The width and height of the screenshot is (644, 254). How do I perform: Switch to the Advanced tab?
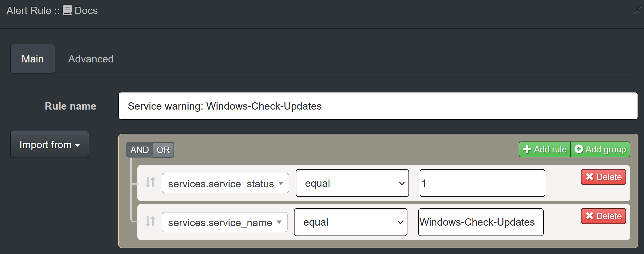point(91,59)
